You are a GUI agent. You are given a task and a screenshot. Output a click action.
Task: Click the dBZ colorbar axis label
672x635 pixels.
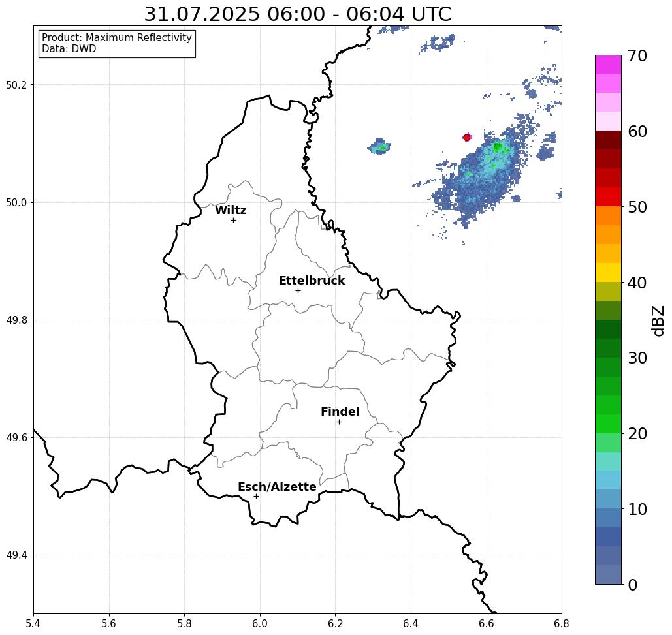pos(658,320)
